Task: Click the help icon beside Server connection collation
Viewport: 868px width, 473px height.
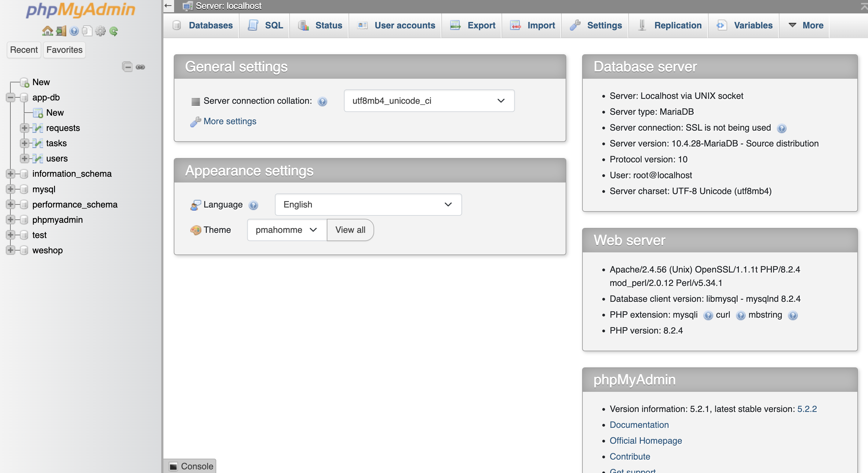Action: (x=323, y=102)
